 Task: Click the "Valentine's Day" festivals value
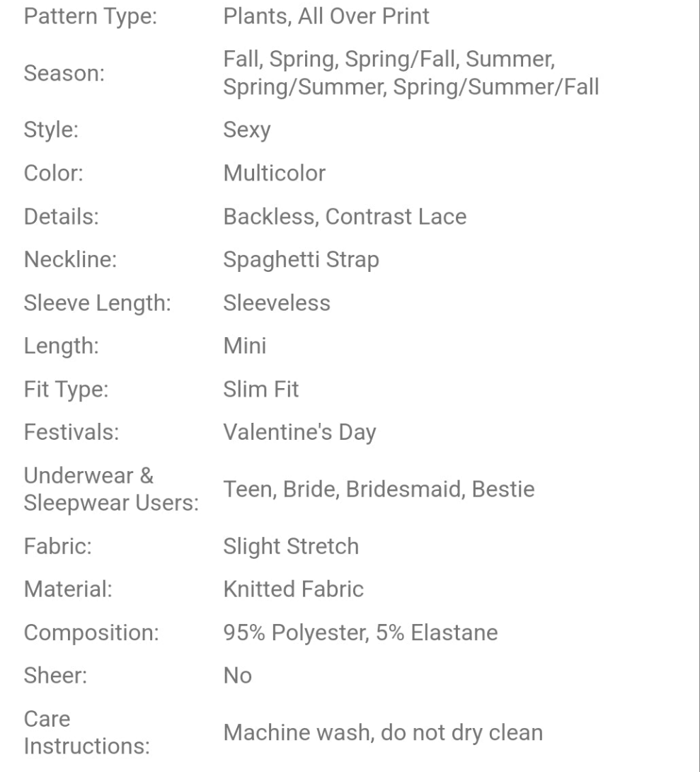299,432
